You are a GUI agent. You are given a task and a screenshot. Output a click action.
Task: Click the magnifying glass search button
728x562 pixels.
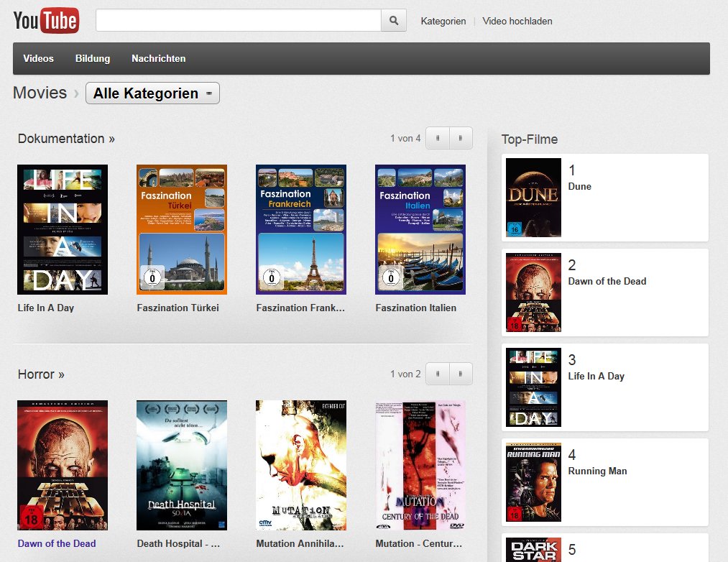tap(394, 20)
